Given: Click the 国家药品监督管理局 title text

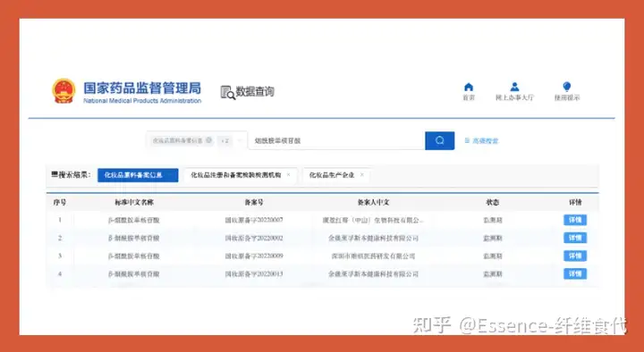Looking at the screenshot, I should pyautogui.click(x=142, y=88).
